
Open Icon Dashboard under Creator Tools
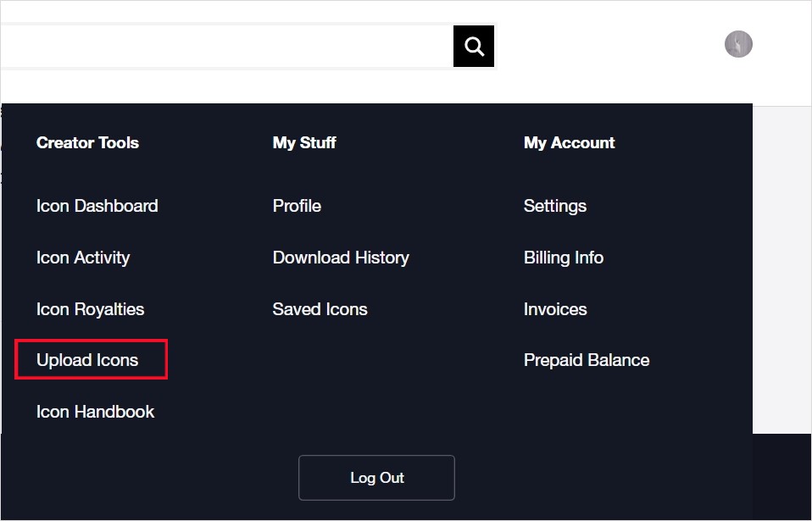(97, 206)
